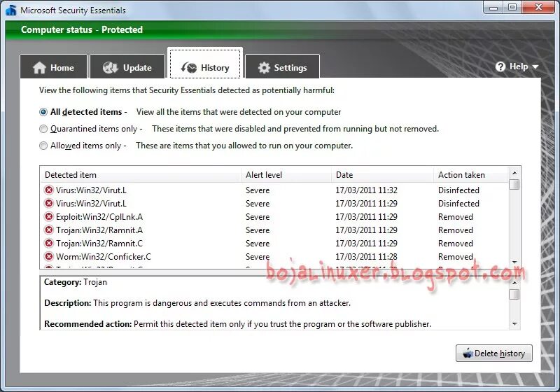
Task: Click the Delete history button
Action: [494, 353]
